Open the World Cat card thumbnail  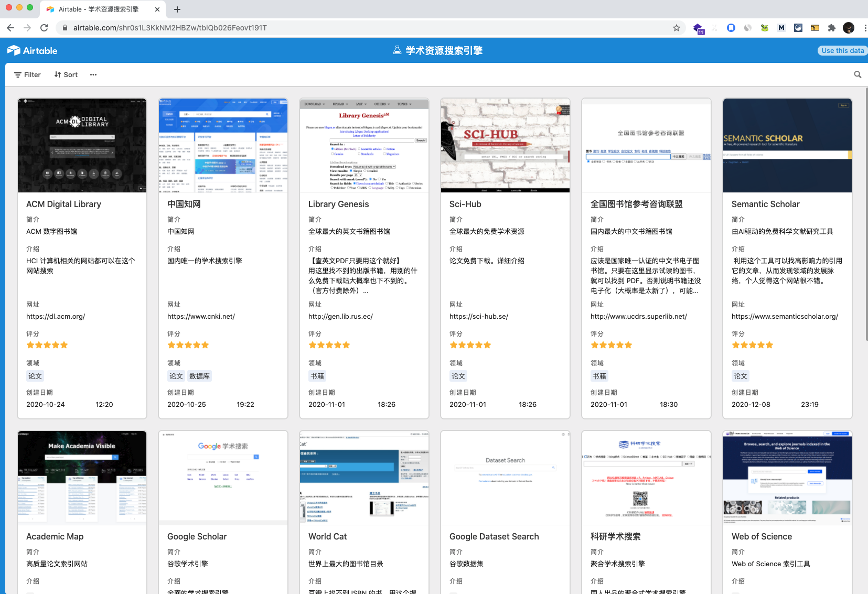click(364, 478)
